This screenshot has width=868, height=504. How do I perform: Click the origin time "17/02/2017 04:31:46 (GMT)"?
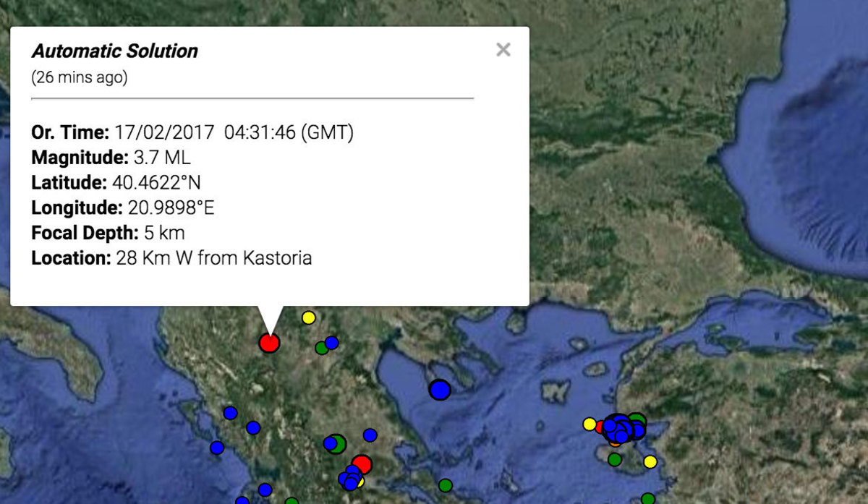coord(234,133)
